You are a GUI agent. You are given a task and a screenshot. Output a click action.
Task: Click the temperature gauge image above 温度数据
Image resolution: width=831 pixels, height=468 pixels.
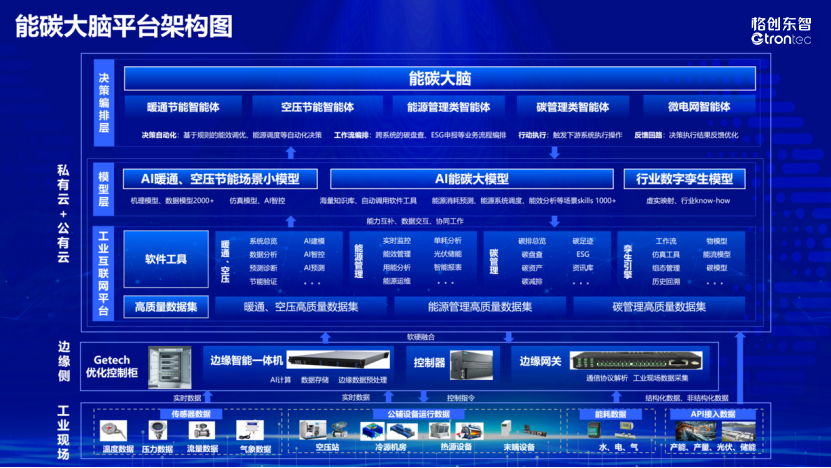(x=113, y=431)
